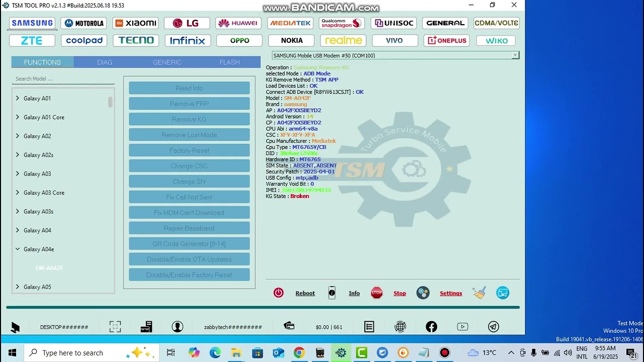Click the model list scrollbar

(x=110, y=102)
